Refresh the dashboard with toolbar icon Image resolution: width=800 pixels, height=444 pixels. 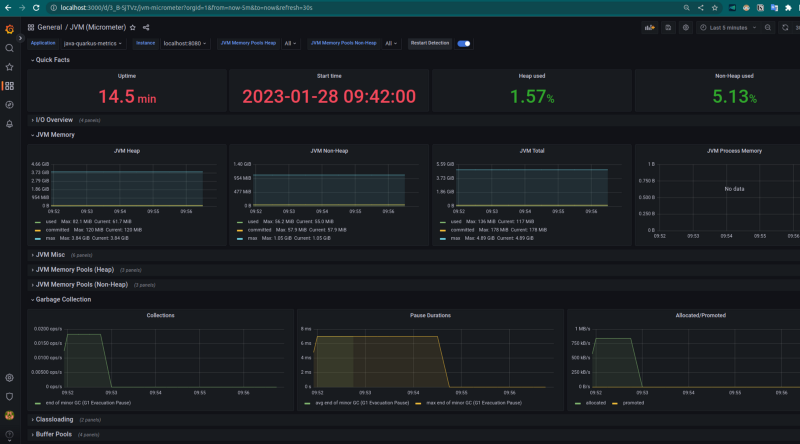[785, 28]
